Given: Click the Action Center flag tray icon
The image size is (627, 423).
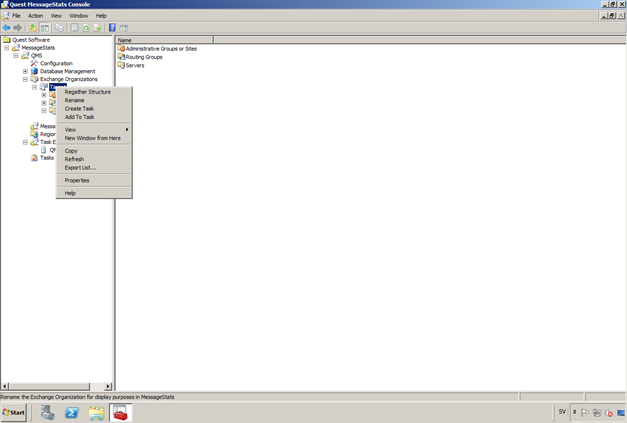Looking at the screenshot, I should tap(585, 413).
